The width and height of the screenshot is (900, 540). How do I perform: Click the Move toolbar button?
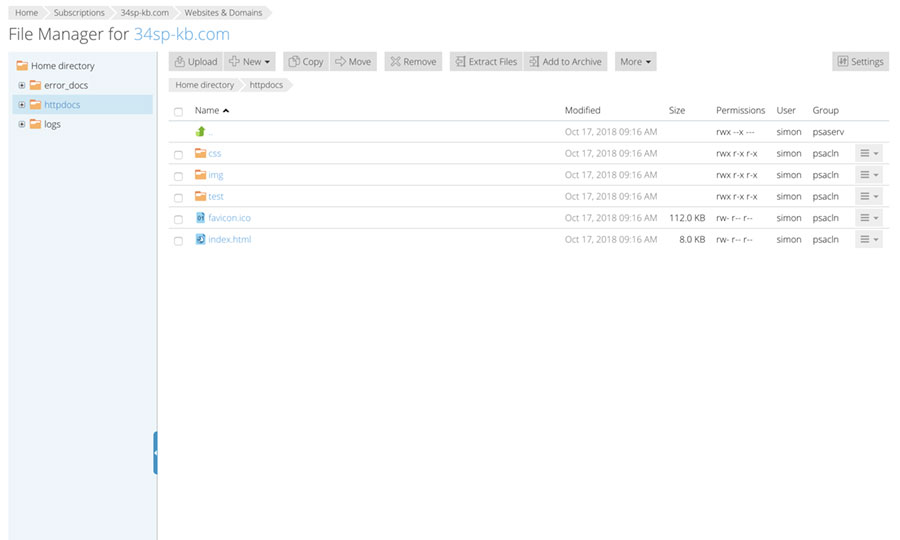353,61
